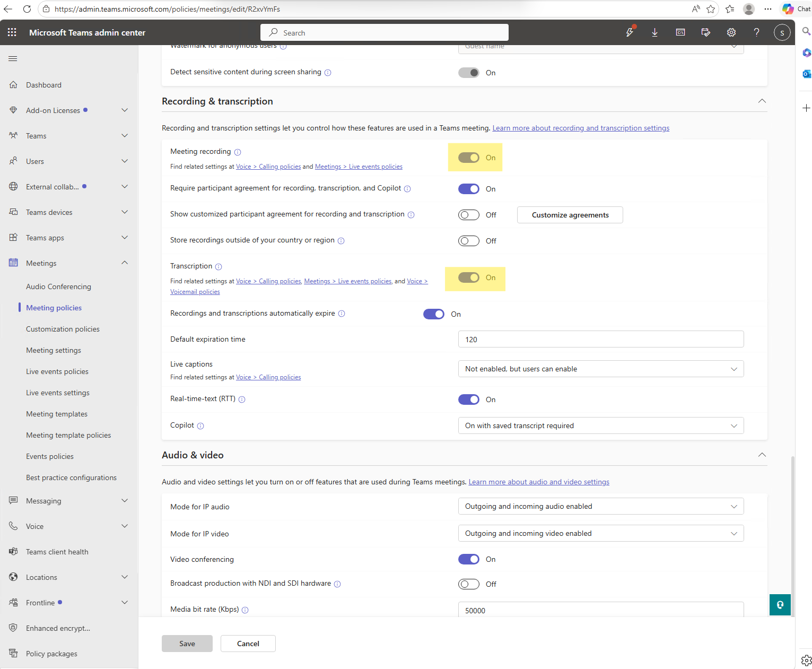Turn off Video conferencing toggle
Viewport: 812px width, 669px height.
tap(468, 559)
